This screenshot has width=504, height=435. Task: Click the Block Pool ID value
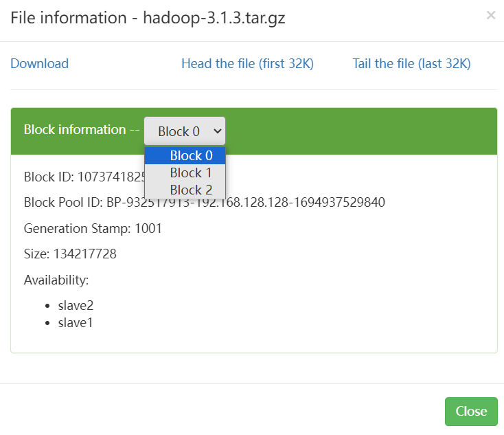pos(245,203)
